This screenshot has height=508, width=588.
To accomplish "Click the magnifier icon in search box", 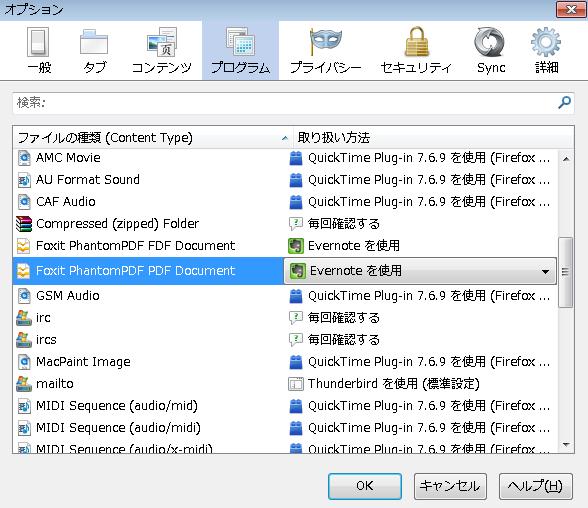I will (564, 102).
